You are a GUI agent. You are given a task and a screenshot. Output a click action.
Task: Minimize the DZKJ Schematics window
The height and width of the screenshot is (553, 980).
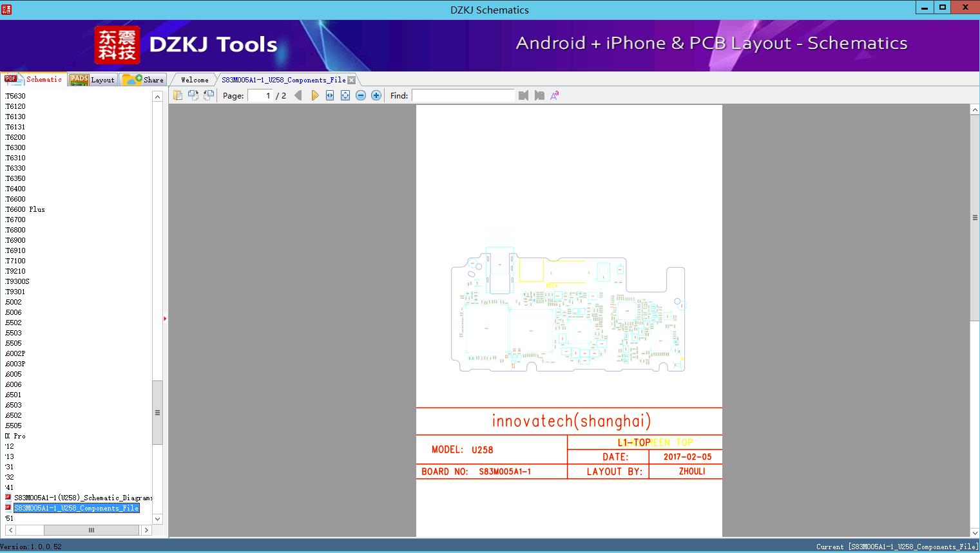925,8
